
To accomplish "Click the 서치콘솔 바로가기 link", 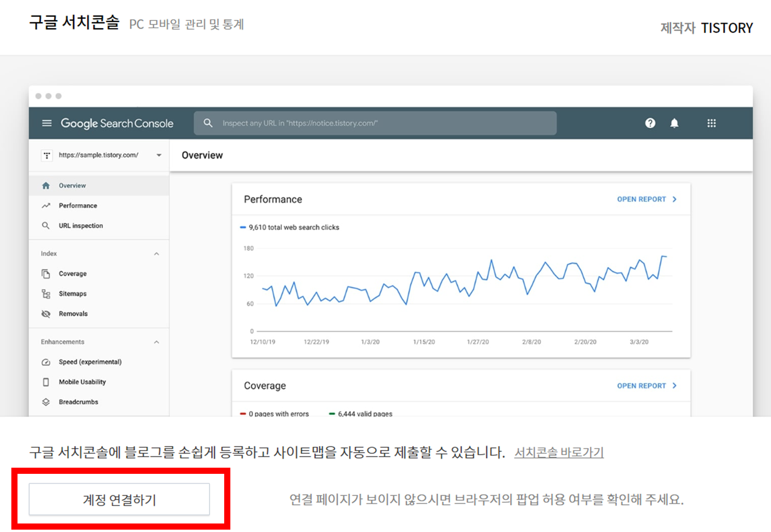I will 559,453.
